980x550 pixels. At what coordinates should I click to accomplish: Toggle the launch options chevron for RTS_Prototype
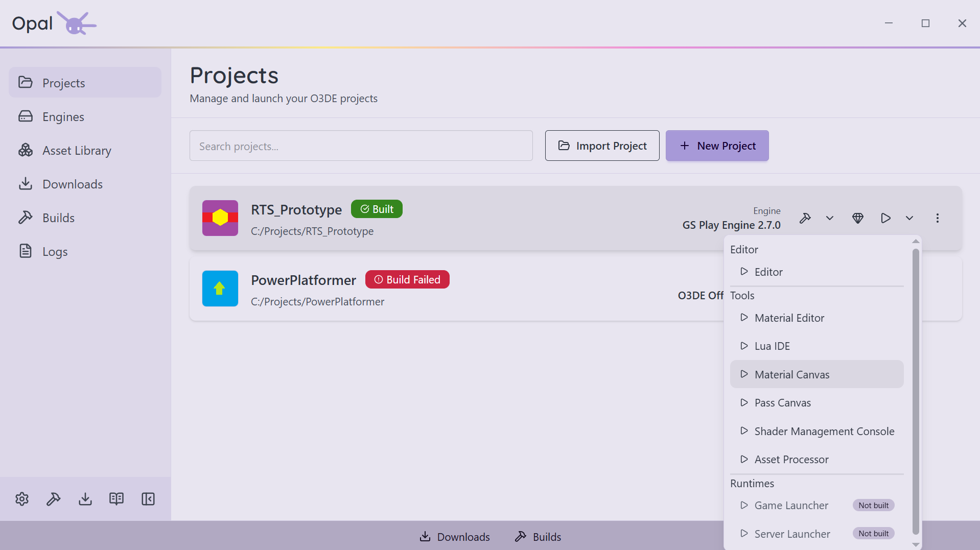pyautogui.click(x=909, y=218)
